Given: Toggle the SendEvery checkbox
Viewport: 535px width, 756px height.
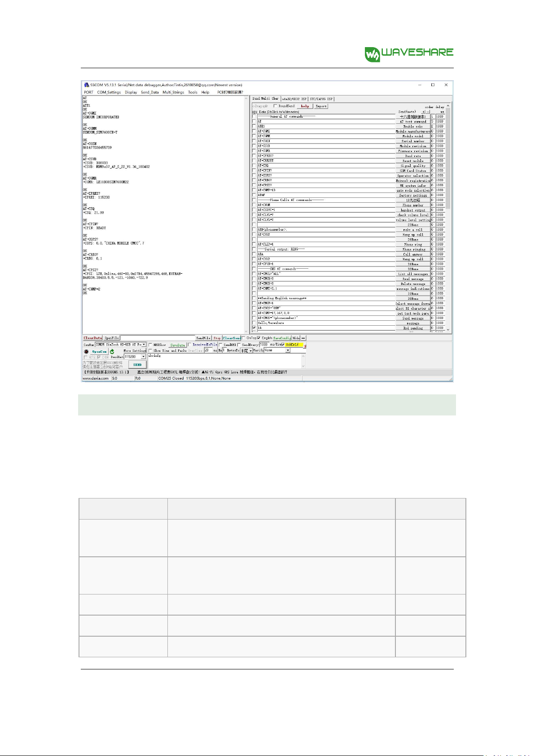Looking at the screenshot, I should pos(239,345).
